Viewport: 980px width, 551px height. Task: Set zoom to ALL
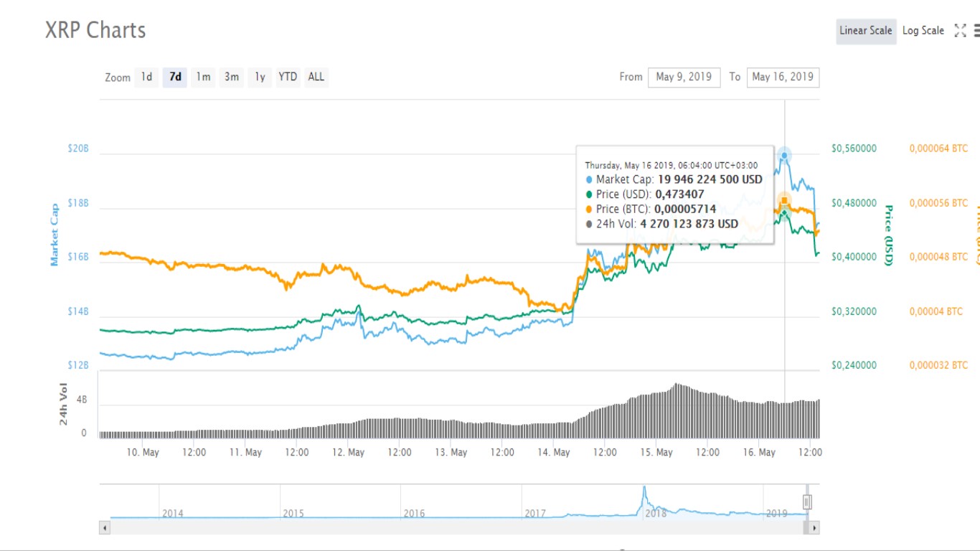pyautogui.click(x=316, y=77)
